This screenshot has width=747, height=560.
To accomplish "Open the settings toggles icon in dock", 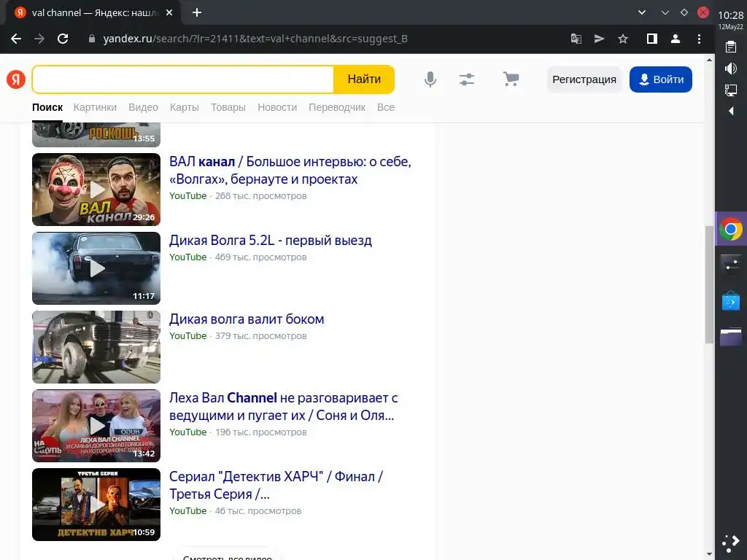I will pyautogui.click(x=731, y=264).
